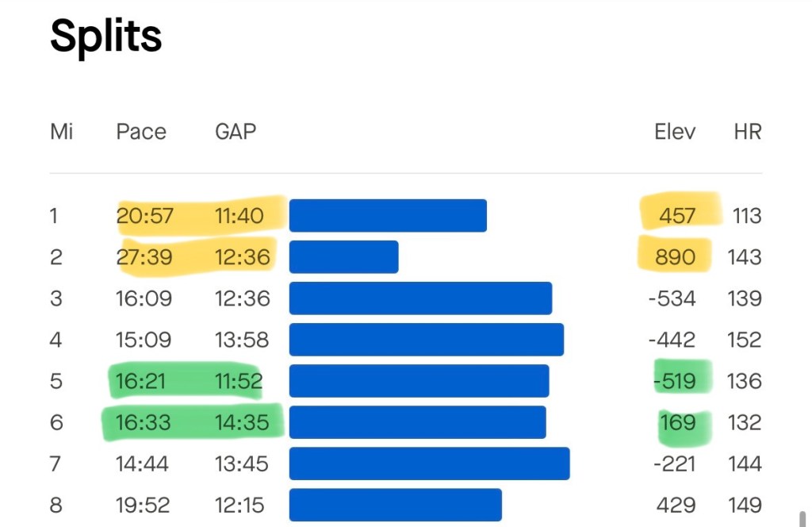Select the Pace column header

[x=141, y=132]
